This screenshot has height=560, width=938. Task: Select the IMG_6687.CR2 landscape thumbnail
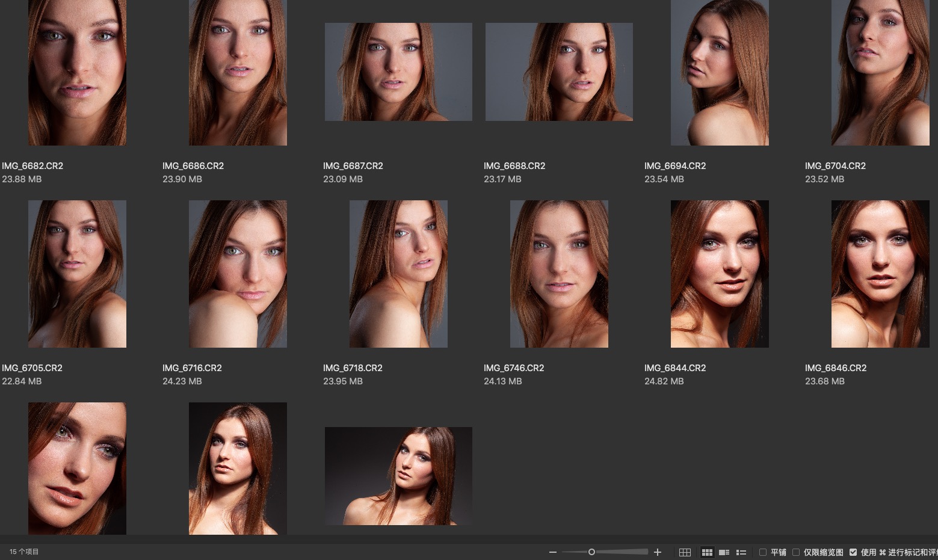[x=398, y=72]
